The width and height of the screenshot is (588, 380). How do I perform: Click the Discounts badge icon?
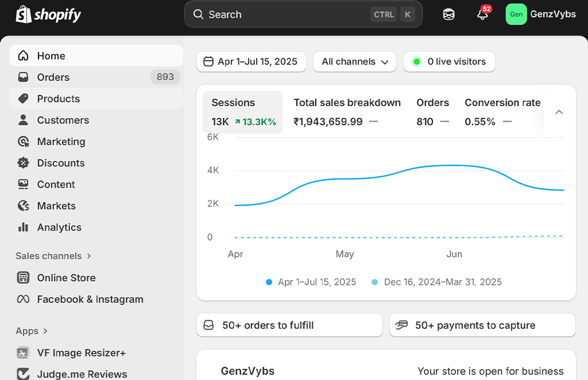click(x=23, y=163)
